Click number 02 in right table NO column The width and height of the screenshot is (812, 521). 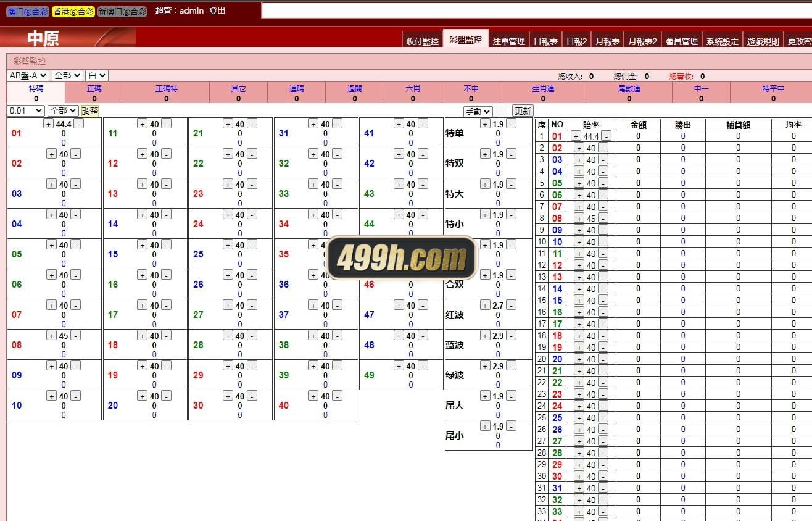[557, 148]
